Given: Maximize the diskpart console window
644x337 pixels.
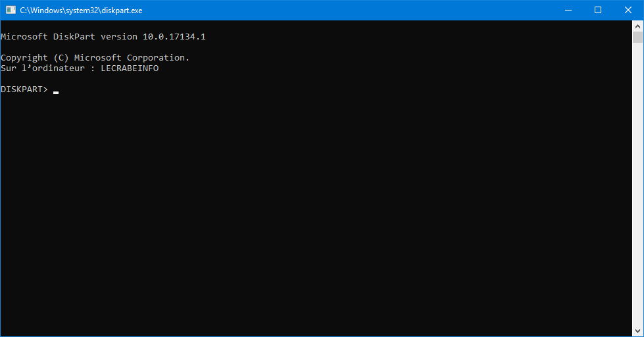Looking at the screenshot, I should (598, 11).
